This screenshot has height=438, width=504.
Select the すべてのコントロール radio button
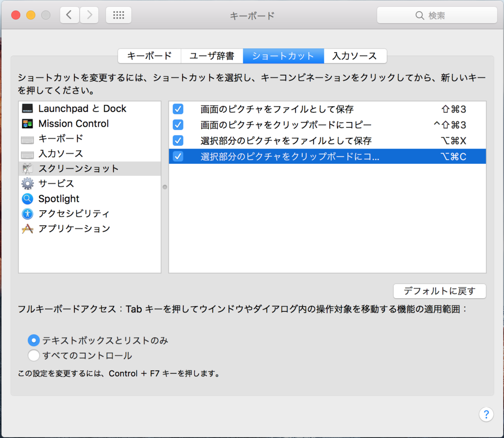[33, 355]
